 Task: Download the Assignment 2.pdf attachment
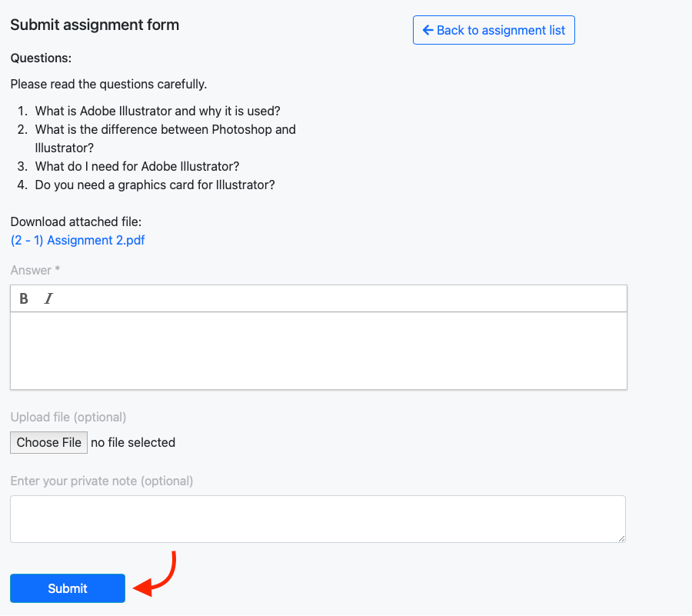coord(78,240)
